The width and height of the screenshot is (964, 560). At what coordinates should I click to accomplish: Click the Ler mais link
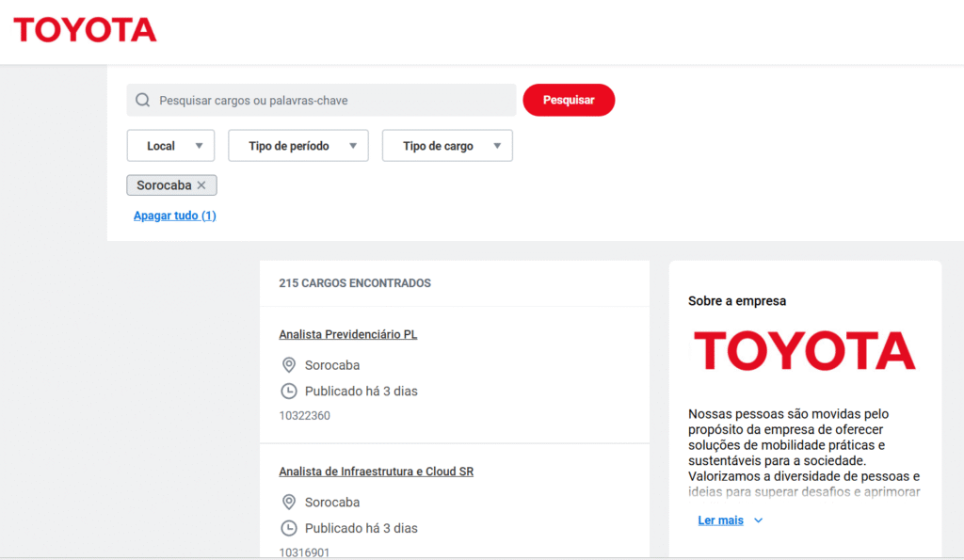720,520
